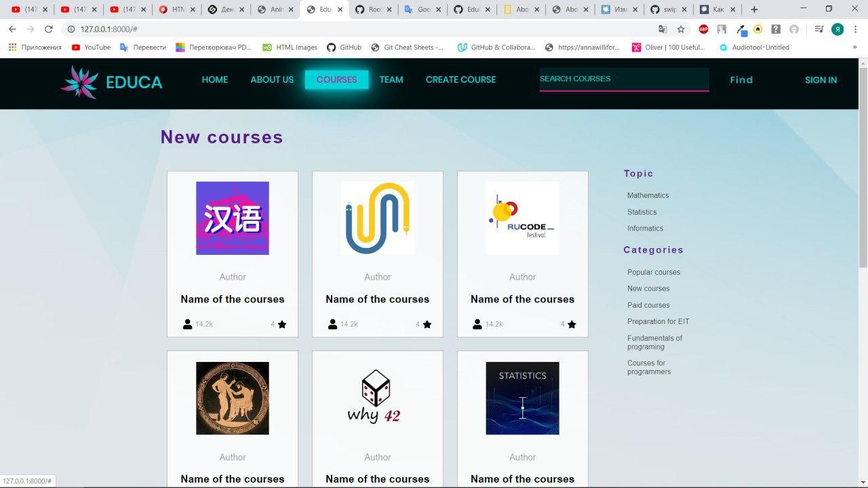This screenshot has width=868, height=488.
Task: Open the CREATE COURSE page
Action: tap(460, 79)
